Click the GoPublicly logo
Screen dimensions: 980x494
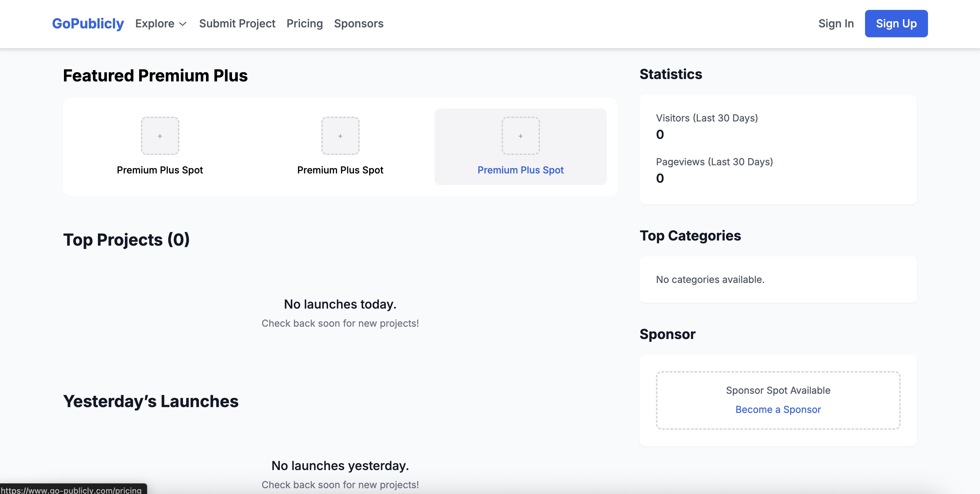click(x=88, y=23)
